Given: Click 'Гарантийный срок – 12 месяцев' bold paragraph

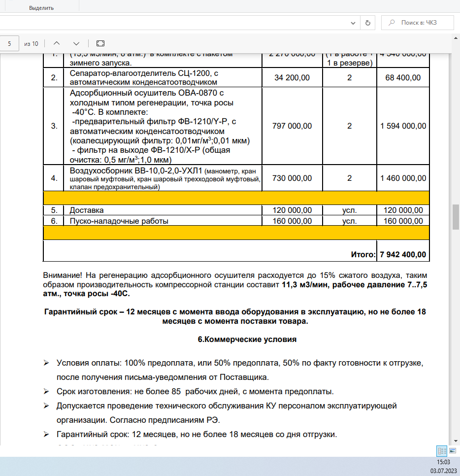Looking at the screenshot, I should point(235,316).
